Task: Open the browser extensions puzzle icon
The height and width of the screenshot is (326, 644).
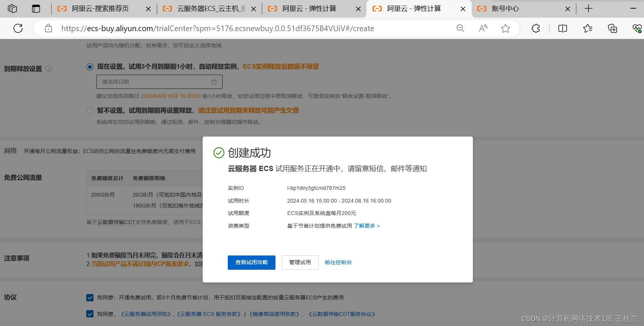Action: pyautogui.click(x=536, y=28)
